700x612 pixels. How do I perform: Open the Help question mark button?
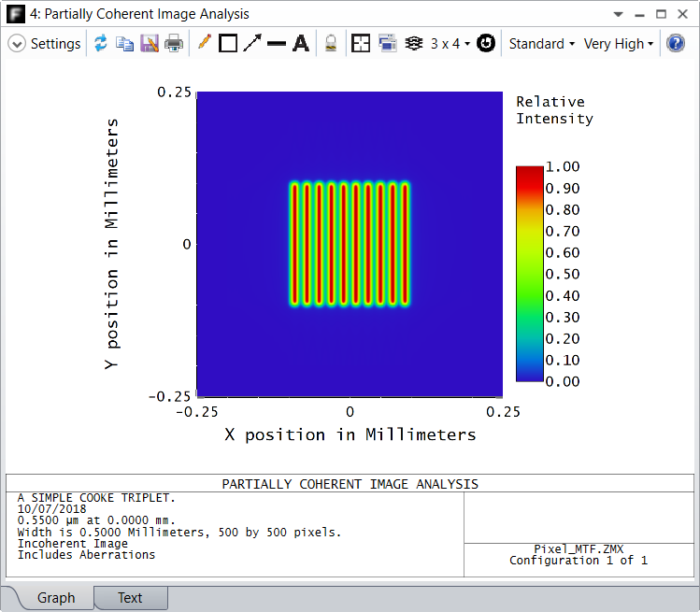(x=676, y=43)
